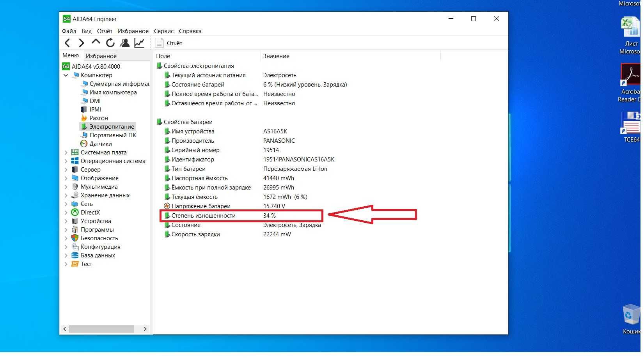Expand the Системная плата tree node
Image resolution: width=644 pixels, height=358 pixels.
click(x=66, y=152)
